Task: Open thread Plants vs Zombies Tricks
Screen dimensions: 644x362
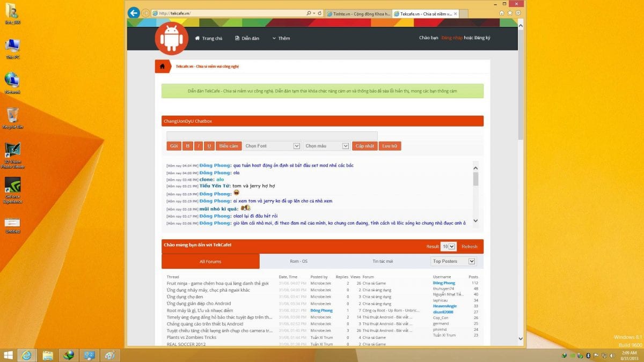Action: coord(192,337)
